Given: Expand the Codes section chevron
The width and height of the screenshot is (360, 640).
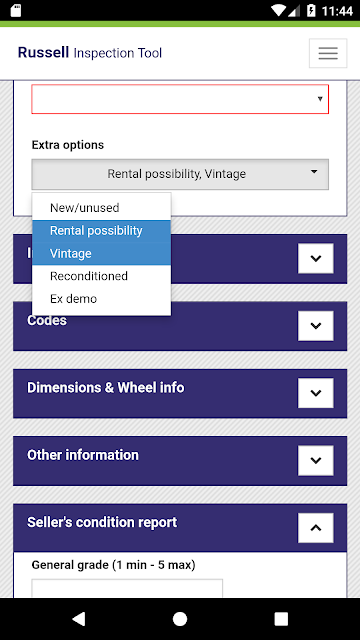Looking at the screenshot, I should [316, 326].
